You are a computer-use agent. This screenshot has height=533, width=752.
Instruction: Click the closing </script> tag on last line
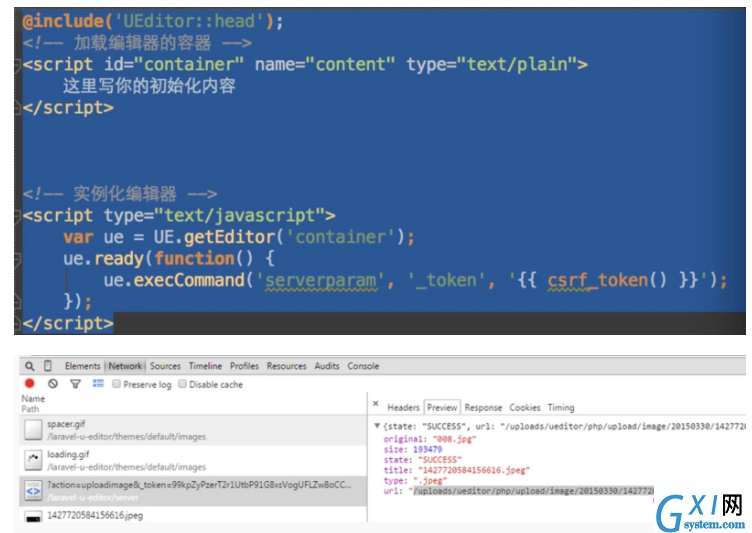point(68,323)
